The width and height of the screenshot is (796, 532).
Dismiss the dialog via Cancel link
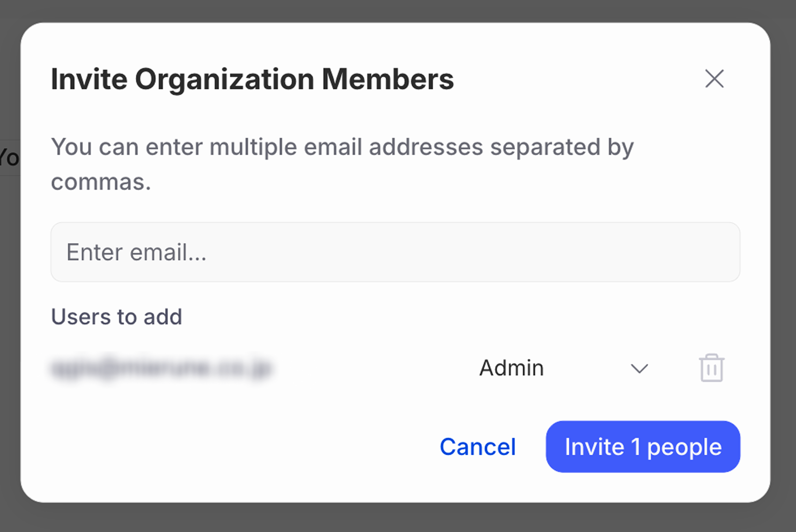tap(477, 446)
